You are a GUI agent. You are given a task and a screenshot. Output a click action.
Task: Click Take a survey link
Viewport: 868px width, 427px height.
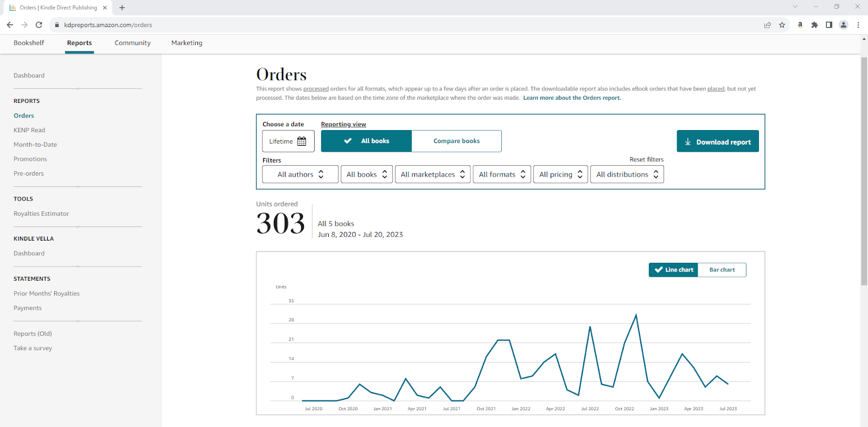[x=33, y=348]
